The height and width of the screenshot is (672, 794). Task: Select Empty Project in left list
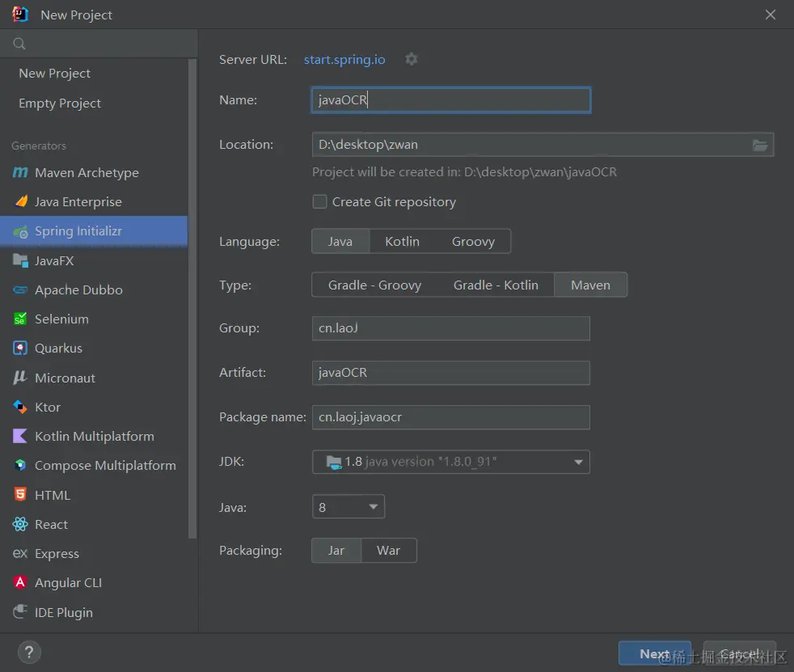coord(94,104)
